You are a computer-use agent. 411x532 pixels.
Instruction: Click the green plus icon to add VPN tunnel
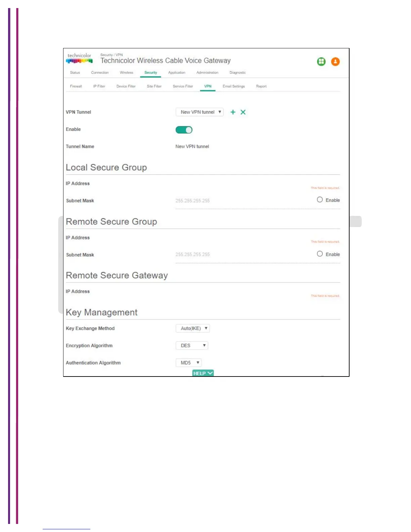(x=233, y=112)
